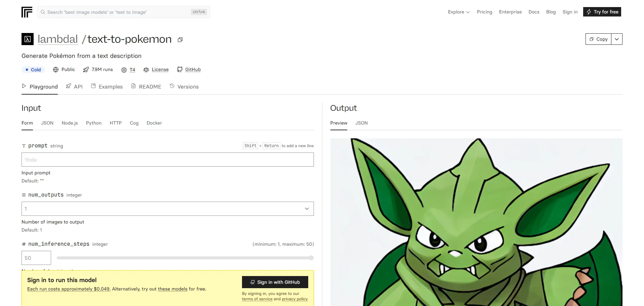Expand the Explore menu
This screenshot has height=306, width=644.
tap(458, 12)
